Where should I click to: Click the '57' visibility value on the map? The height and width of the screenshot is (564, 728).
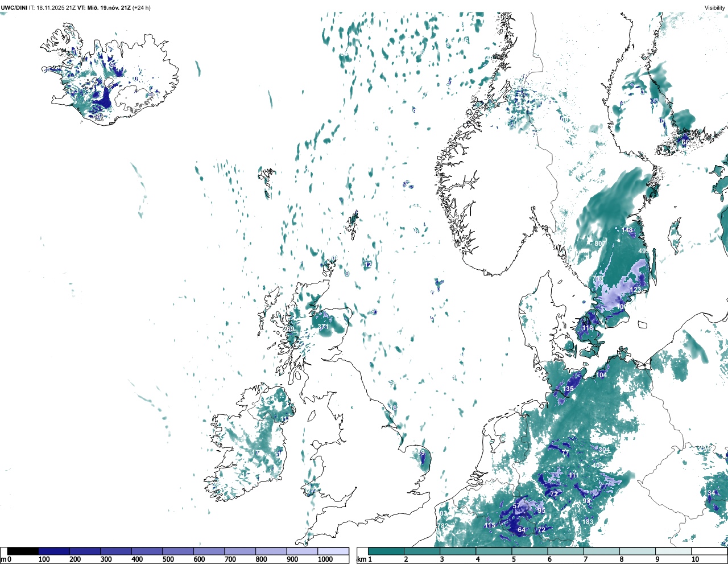coord(516,507)
